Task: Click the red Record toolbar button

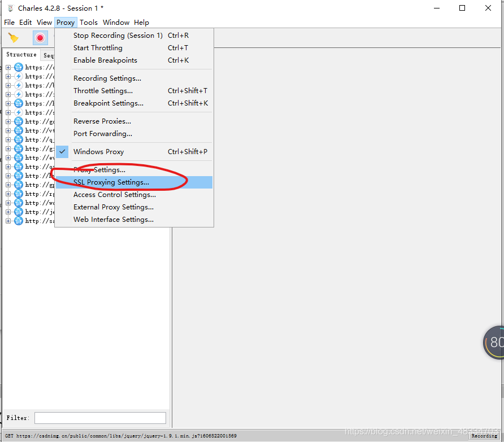Action: 40,38
